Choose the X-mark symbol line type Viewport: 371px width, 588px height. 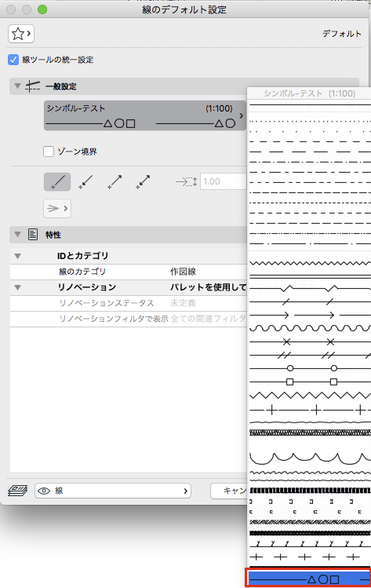(x=310, y=342)
